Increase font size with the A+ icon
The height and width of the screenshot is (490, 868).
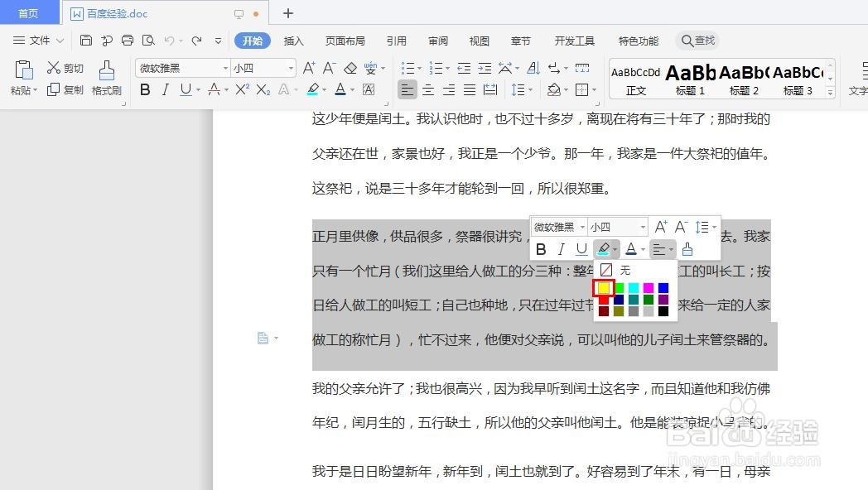tap(310, 67)
